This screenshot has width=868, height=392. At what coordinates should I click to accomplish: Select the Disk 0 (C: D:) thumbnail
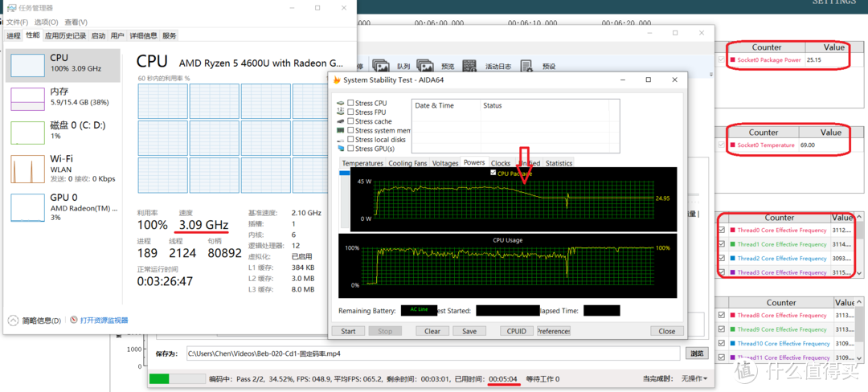point(28,133)
